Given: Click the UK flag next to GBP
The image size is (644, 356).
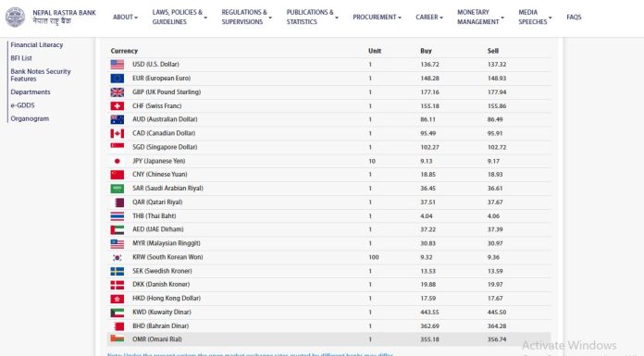Looking at the screenshot, I should tap(118, 92).
